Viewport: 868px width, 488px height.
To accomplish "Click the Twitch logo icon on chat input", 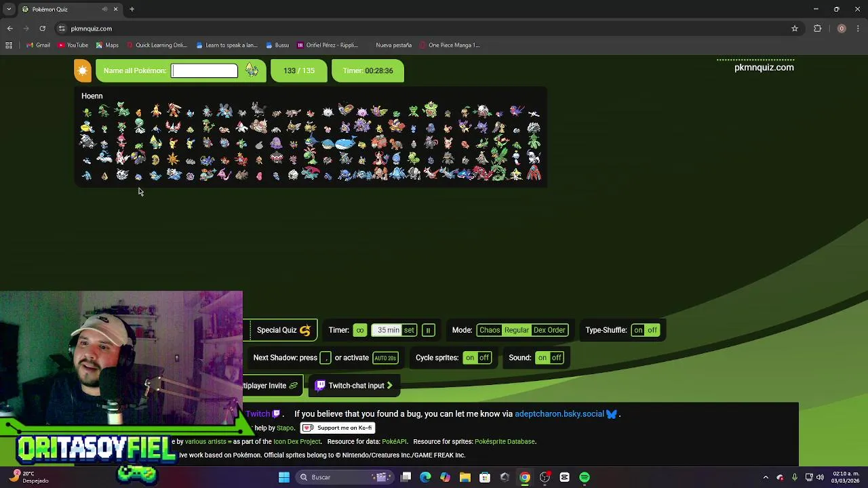I will (320, 386).
